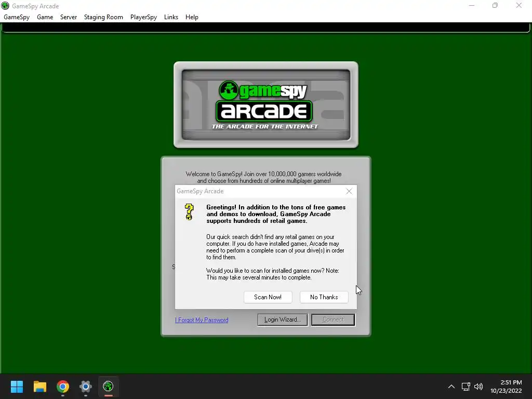Open the Links menu

point(171,17)
